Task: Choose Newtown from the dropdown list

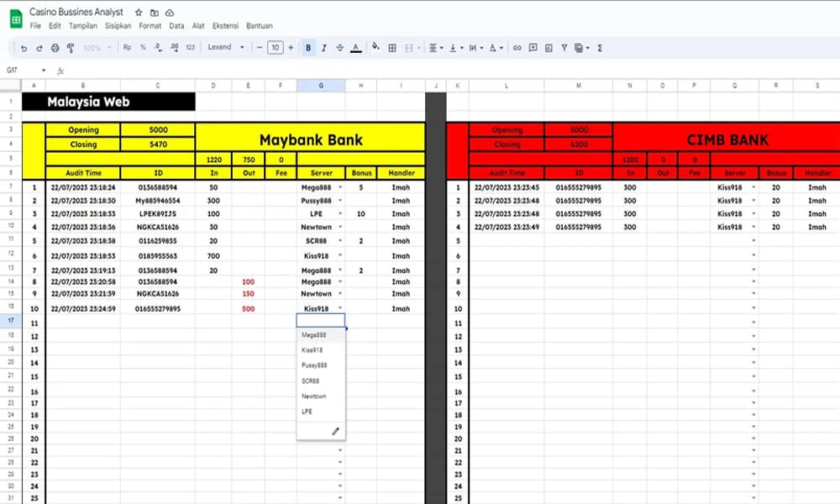Action: (x=321, y=396)
